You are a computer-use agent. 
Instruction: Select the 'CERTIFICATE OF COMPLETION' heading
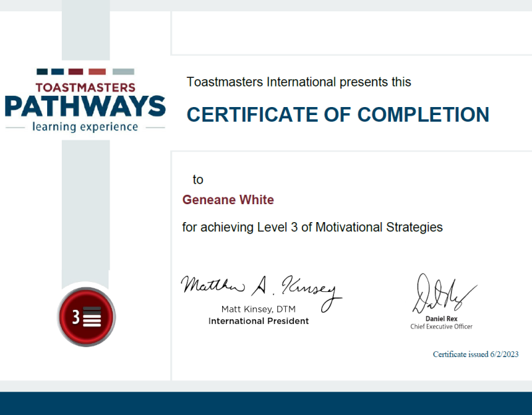coord(338,114)
